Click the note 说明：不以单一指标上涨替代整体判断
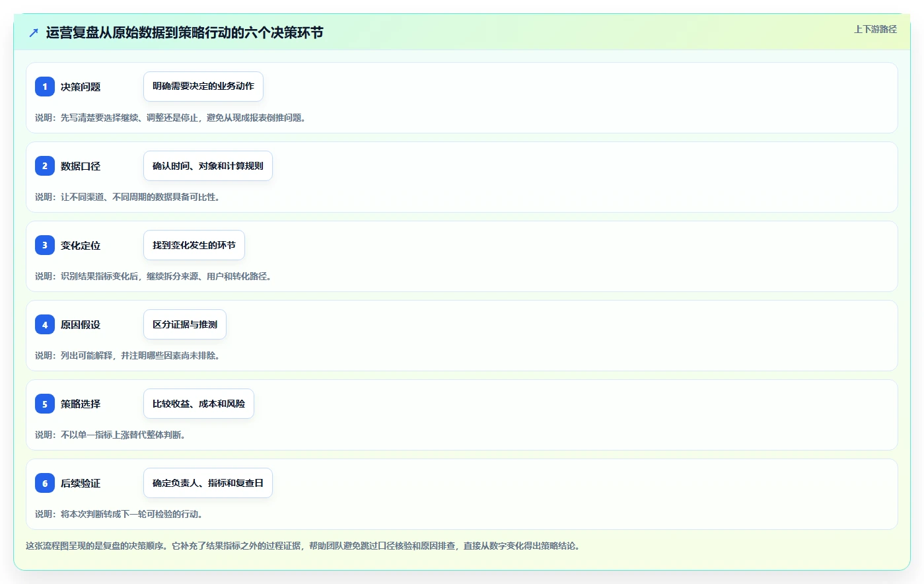Image resolution: width=924 pixels, height=584 pixels. coord(110,435)
